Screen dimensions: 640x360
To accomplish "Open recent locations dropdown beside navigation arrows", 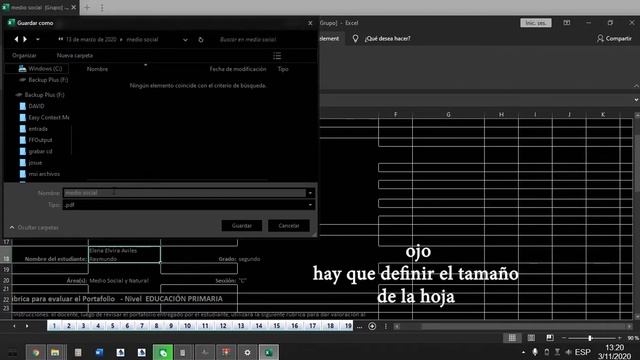I will pos(38,40).
